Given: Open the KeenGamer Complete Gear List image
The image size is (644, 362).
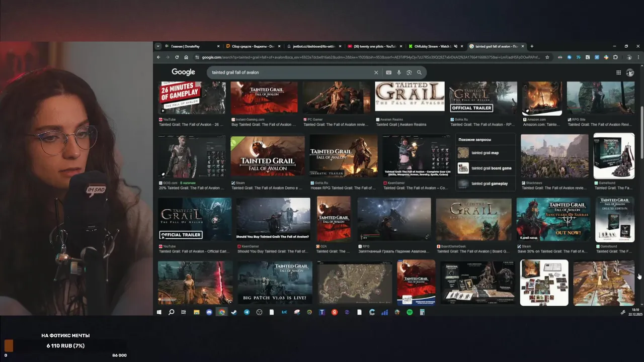Looking at the screenshot, I should point(417,155).
